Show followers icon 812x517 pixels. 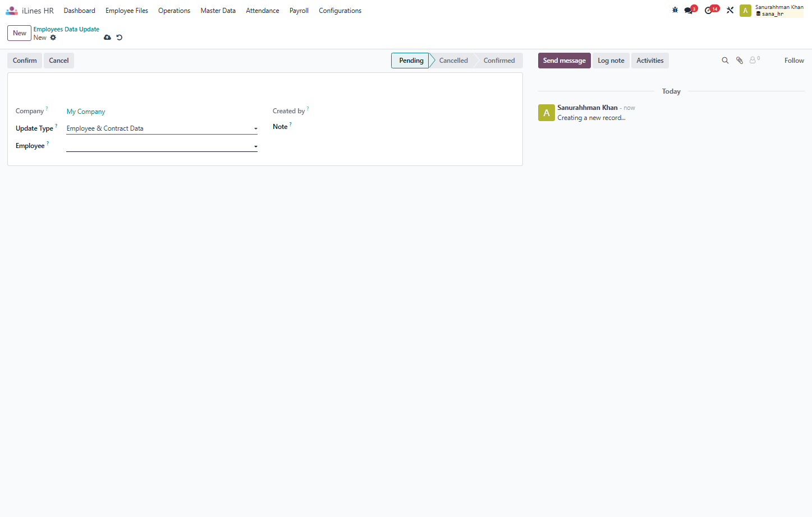click(x=755, y=59)
